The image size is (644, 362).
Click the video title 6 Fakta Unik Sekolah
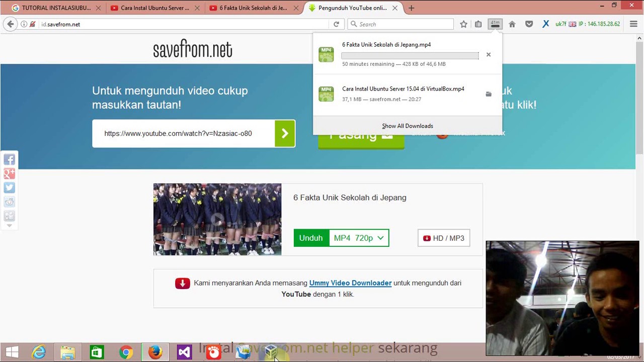click(x=350, y=198)
